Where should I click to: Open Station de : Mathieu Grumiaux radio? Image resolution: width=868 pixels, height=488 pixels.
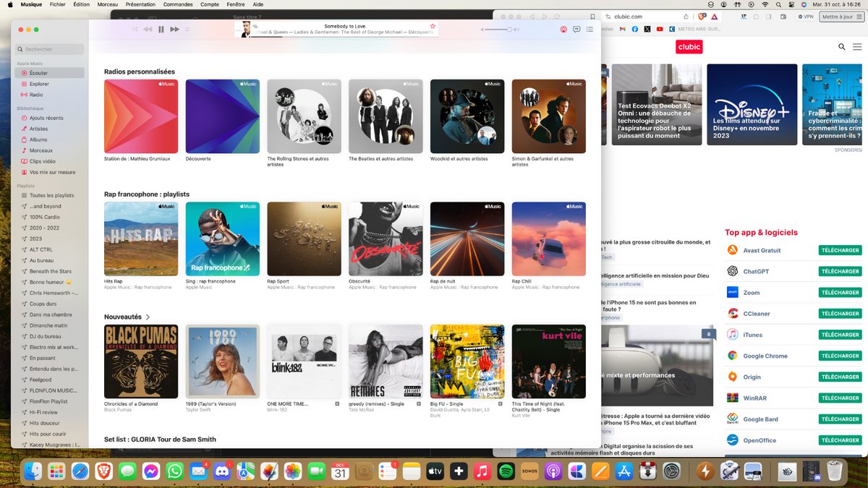[x=141, y=116]
